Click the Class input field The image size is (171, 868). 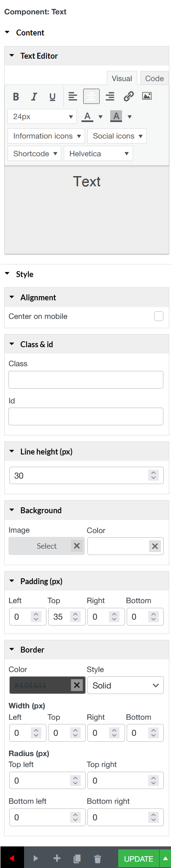point(86,380)
